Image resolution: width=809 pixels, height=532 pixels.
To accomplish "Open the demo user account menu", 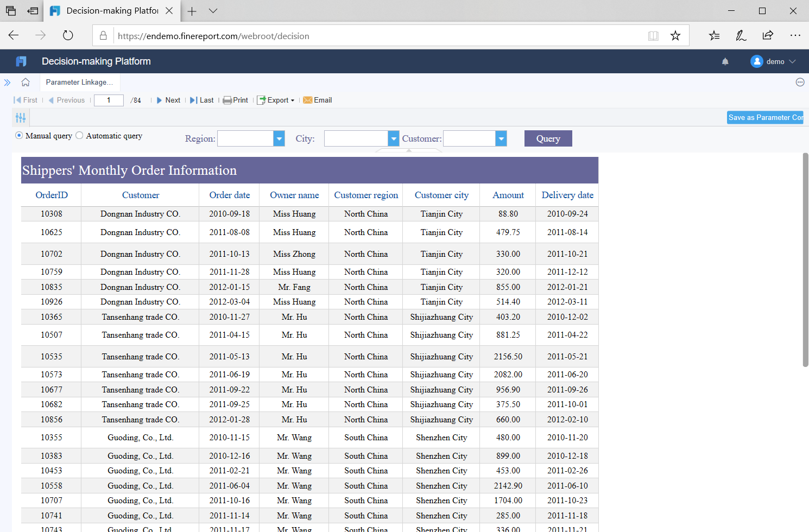I will (773, 61).
